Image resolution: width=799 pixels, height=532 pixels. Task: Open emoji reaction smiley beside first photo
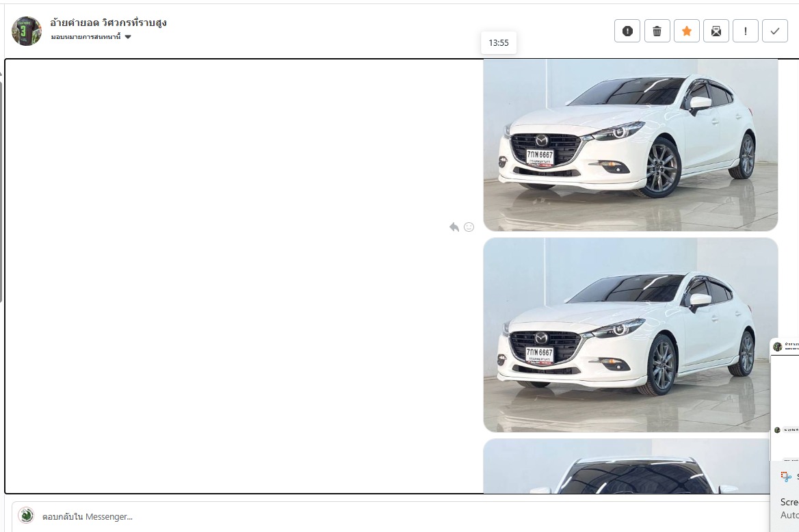click(469, 227)
